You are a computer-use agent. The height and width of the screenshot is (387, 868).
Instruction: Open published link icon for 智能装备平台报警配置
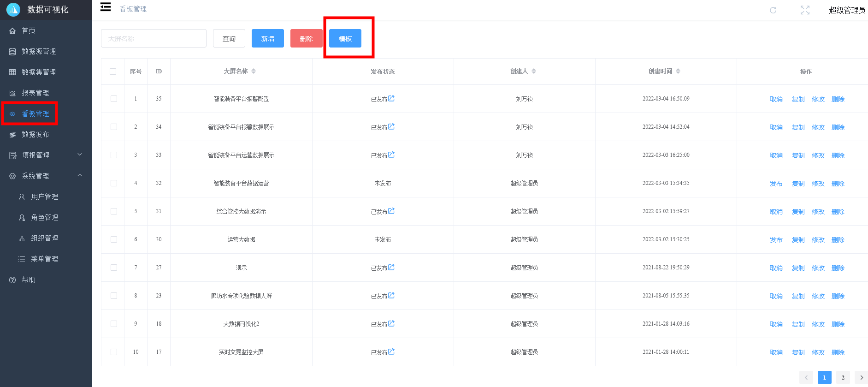(391, 98)
